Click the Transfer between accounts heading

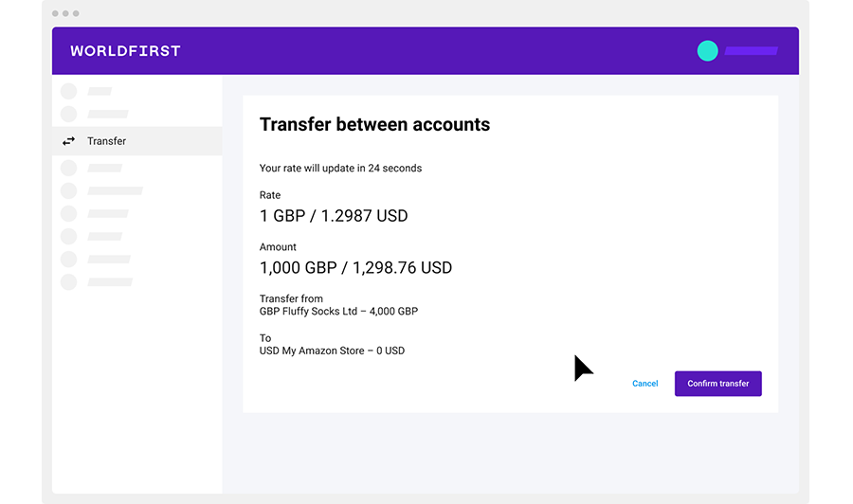(x=374, y=124)
